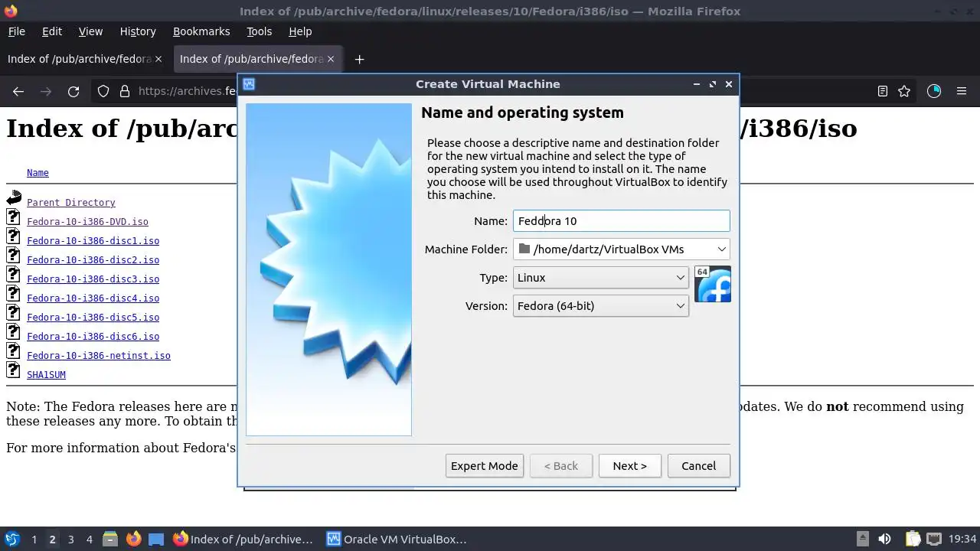The height and width of the screenshot is (551, 980).
Task: Click the show desktop taskbar icon
Action: (x=156, y=539)
